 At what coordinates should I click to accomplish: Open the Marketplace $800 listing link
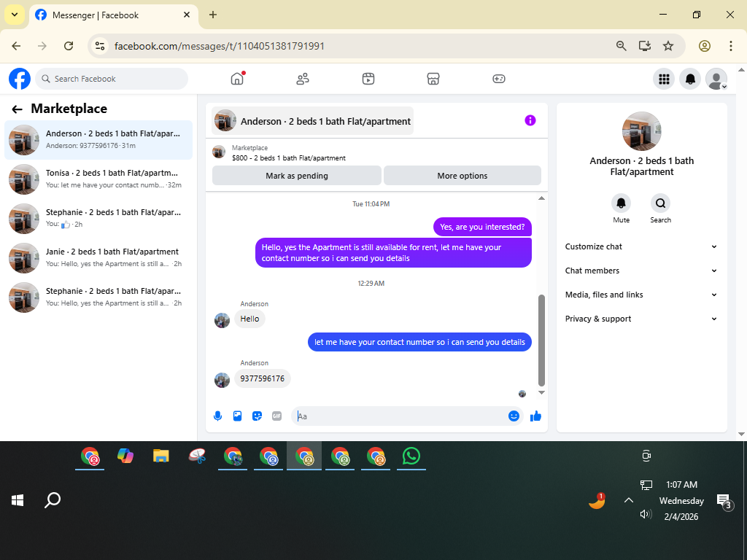click(288, 157)
